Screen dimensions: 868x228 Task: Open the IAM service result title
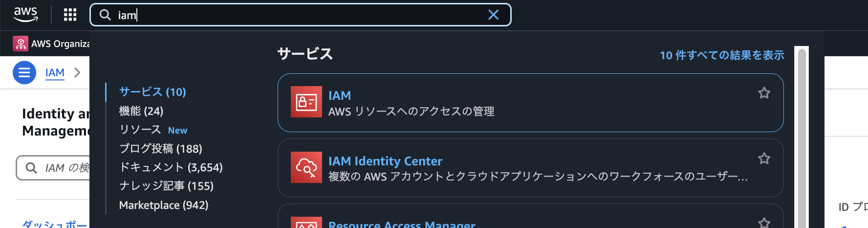340,95
